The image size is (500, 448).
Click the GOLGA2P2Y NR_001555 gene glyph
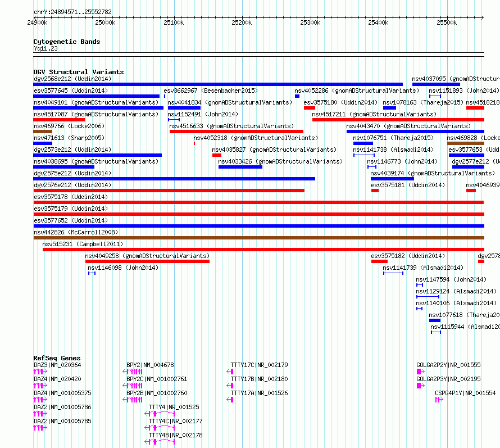[x=421, y=372]
